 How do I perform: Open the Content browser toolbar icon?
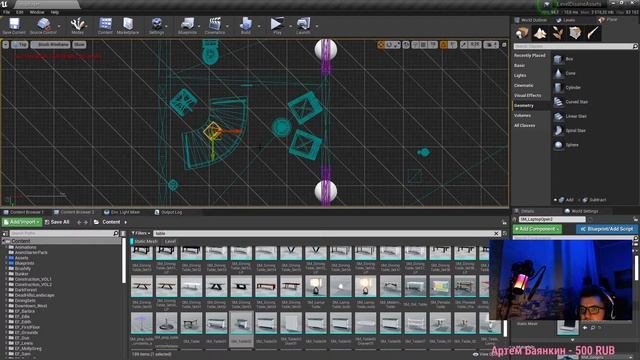point(105,26)
